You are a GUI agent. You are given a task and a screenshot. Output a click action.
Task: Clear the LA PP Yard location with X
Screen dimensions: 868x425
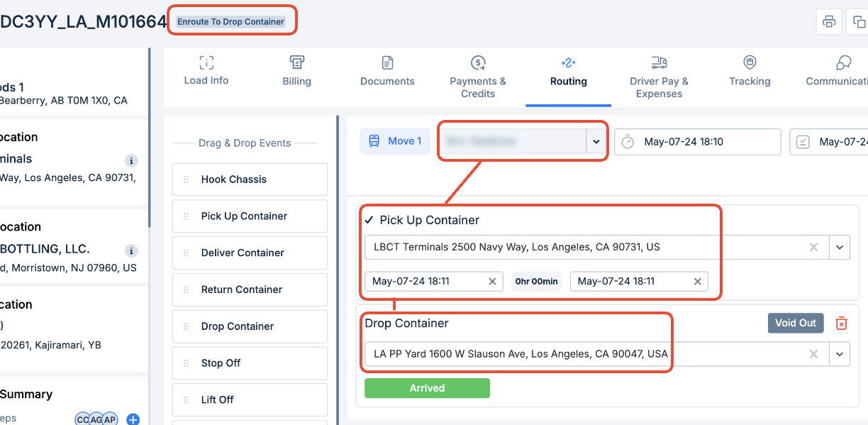(814, 354)
